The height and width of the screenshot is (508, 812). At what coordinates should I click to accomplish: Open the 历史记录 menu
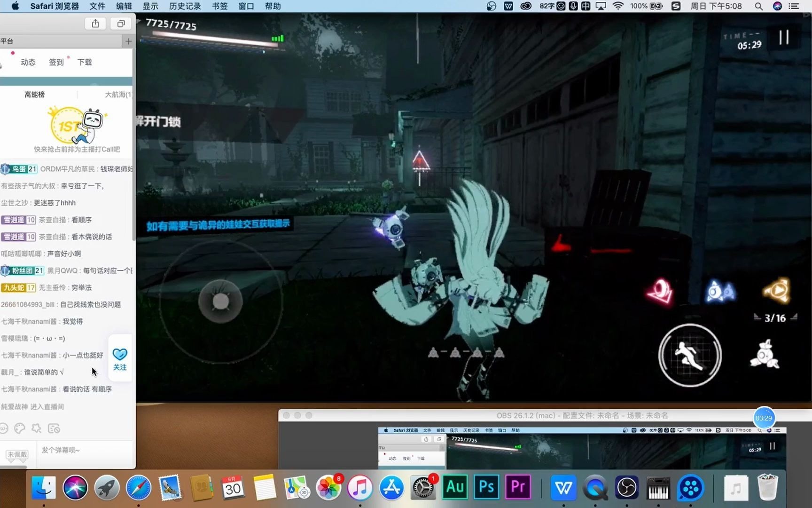pos(185,6)
